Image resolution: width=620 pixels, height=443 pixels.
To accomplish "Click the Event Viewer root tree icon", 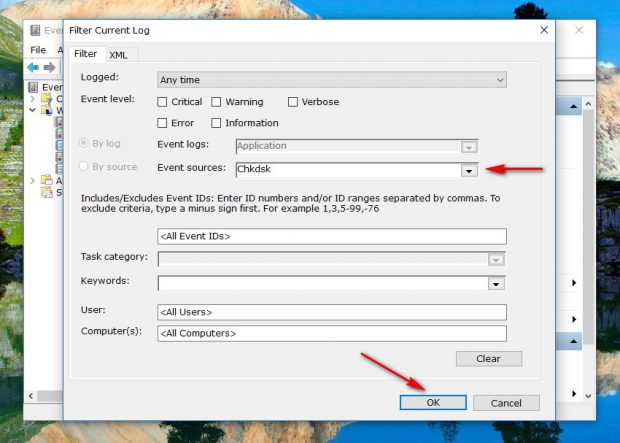I will pos(34,87).
